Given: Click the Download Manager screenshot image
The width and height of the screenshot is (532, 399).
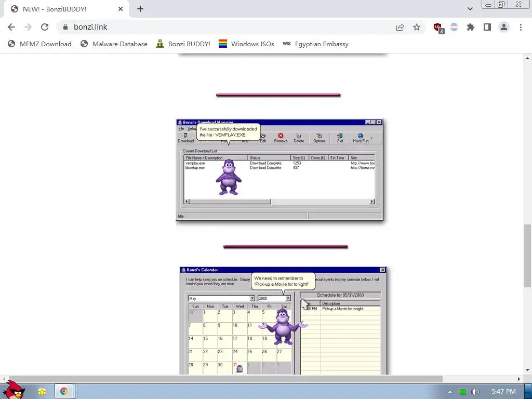Looking at the screenshot, I should click(279, 170).
